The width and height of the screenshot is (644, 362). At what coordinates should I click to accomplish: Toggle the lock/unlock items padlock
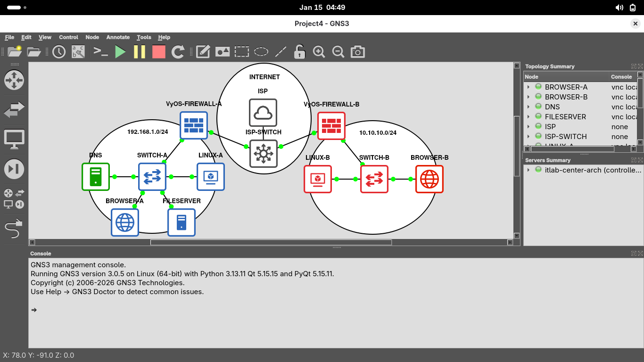[x=299, y=52]
